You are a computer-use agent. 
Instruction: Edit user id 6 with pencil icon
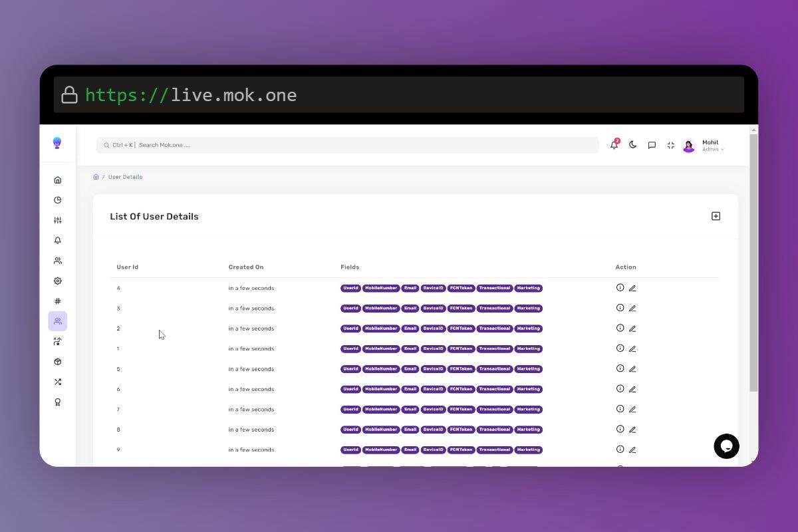point(632,389)
